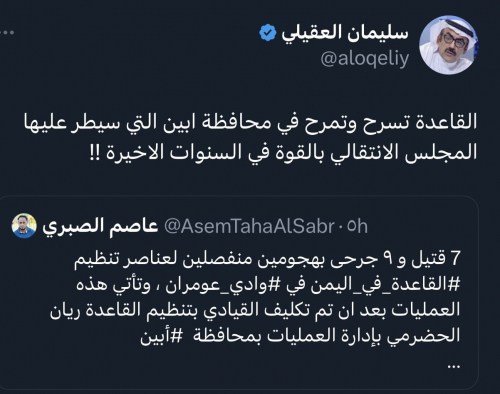
Task: Click main tweet line starting with القاعدة تسرح
Action: tap(251, 122)
